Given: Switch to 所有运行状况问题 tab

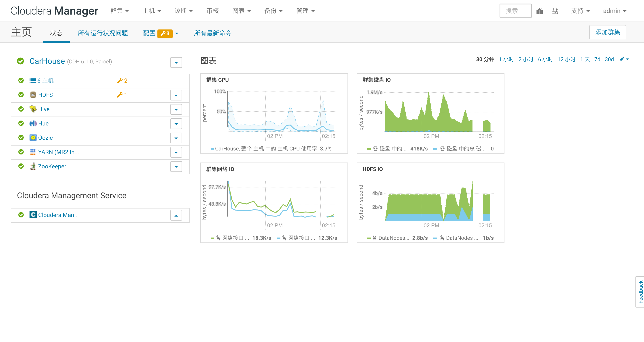Looking at the screenshot, I should pyautogui.click(x=103, y=33).
